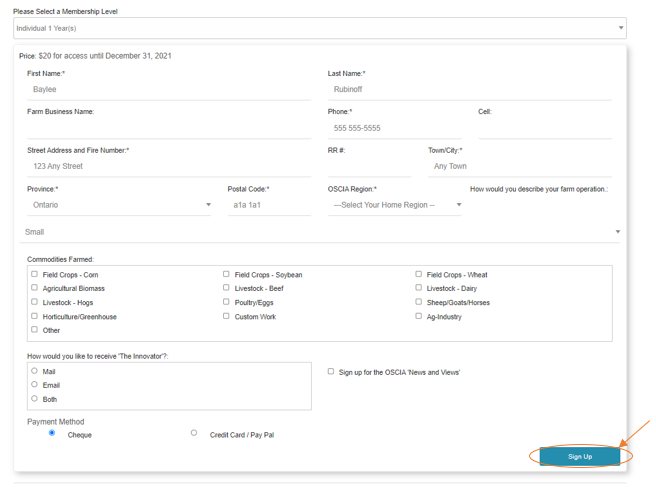
Task: Expand the Province dropdown showing Ontario
Action: click(120, 205)
